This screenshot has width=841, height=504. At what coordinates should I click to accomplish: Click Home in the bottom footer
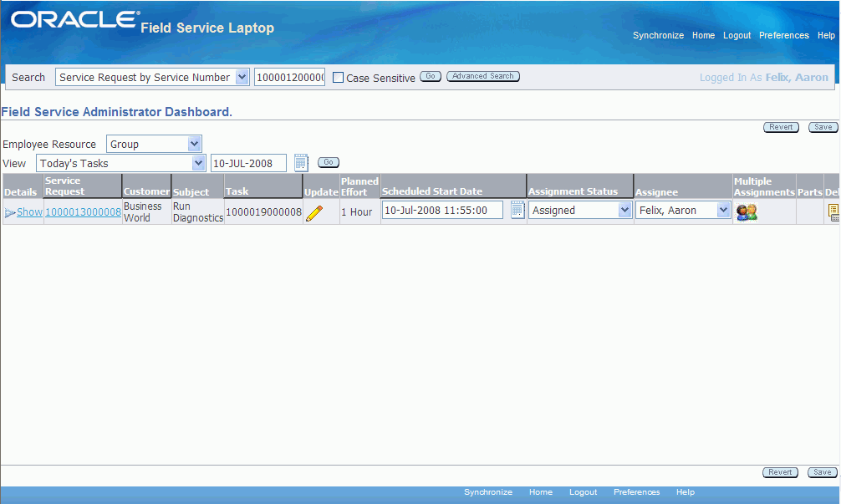pos(541,492)
